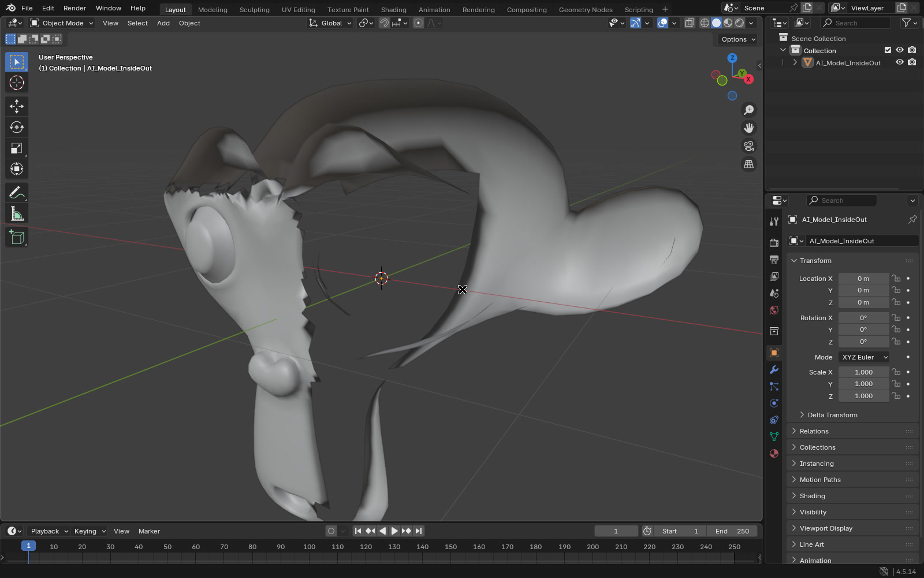Screen dimensions: 924x578
Task: Click the pan view hand icon
Action: pos(749,128)
